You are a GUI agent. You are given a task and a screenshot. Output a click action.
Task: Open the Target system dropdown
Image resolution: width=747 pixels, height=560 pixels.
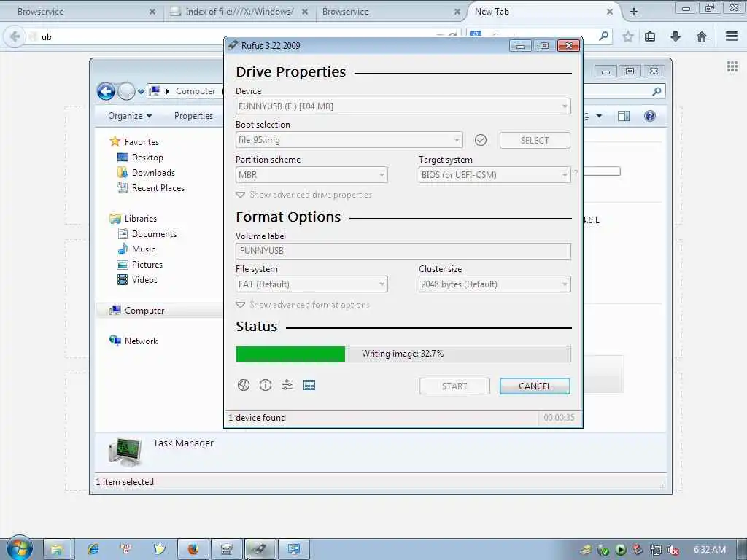tap(495, 175)
